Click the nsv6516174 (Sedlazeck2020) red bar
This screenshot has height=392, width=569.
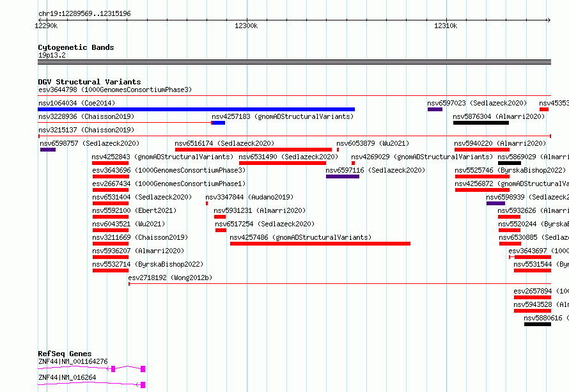[253, 150]
